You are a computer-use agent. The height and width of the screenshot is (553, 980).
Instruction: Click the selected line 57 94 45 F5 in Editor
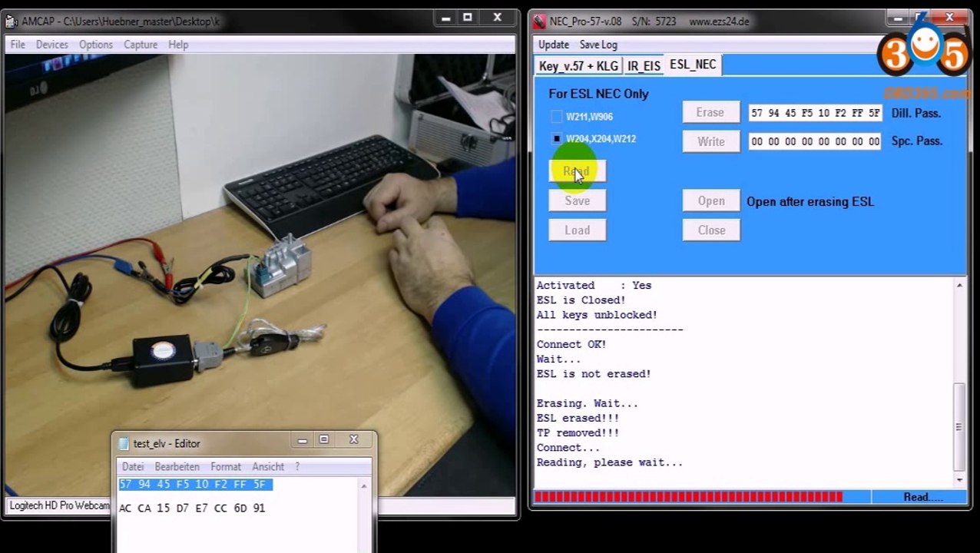click(195, 485)
